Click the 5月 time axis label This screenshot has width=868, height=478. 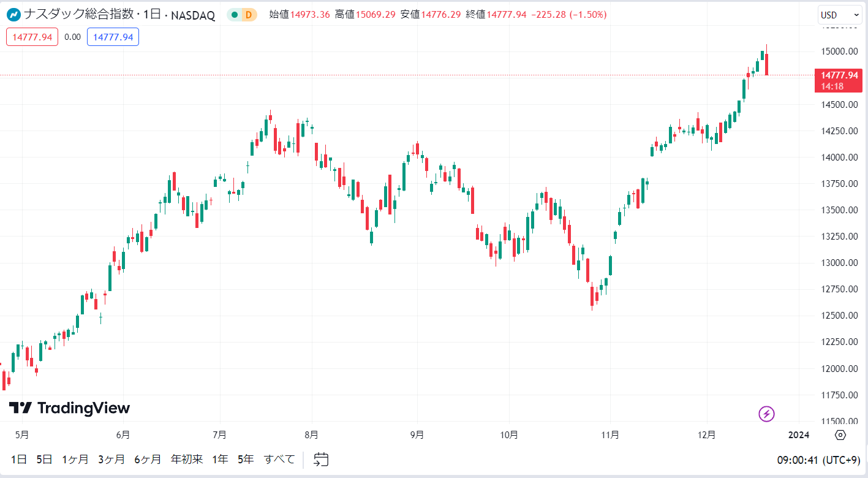point(21,435)
